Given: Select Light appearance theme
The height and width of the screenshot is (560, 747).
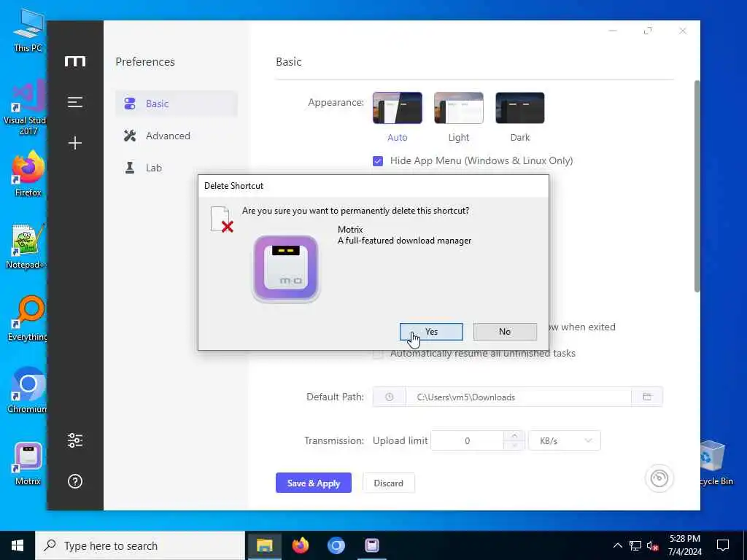Looking at the screenshot, I should (x=458, y=117).
